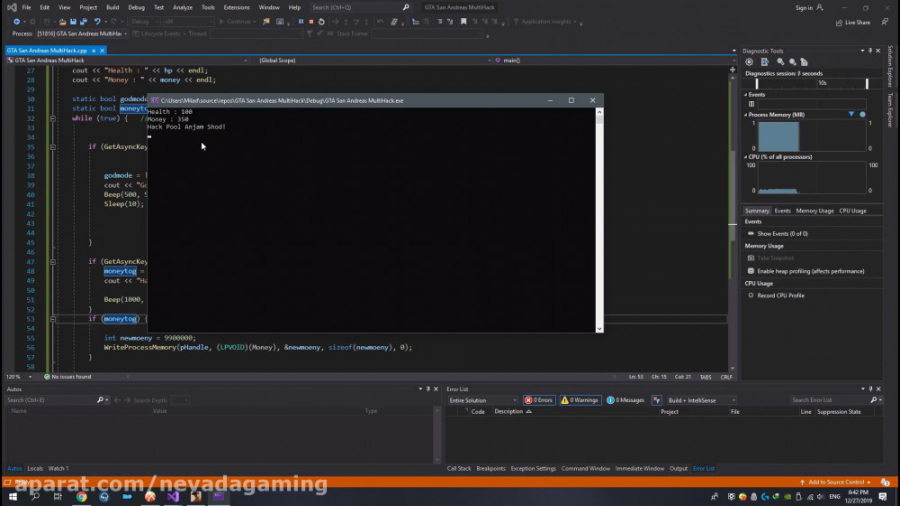The image size is (900, 506).
Task: Collapse the if block at line 53
Action: 53,319
